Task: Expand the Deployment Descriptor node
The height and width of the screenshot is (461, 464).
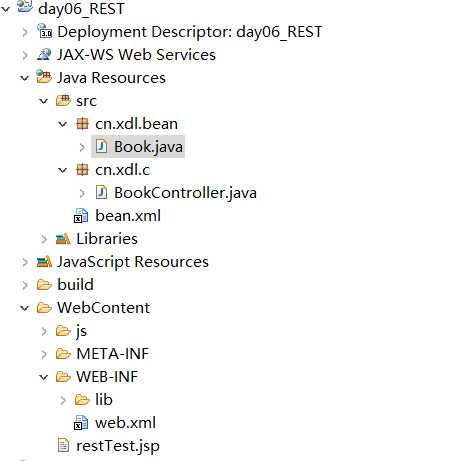Action: 25,32
